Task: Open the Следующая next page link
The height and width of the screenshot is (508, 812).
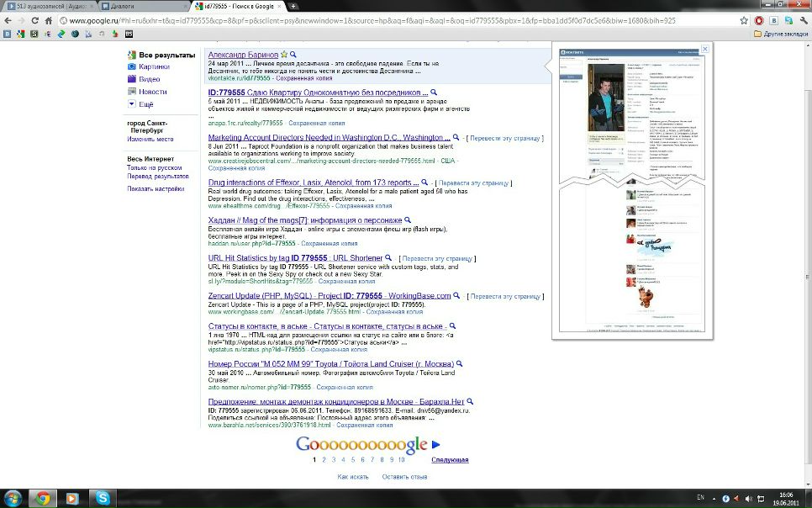Action: [x=450, y=460]
